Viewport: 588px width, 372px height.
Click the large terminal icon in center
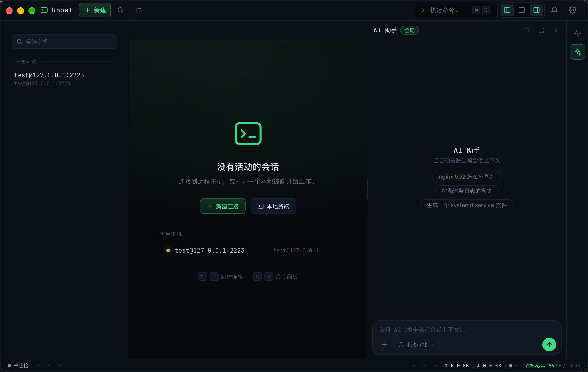pos(248,134)
